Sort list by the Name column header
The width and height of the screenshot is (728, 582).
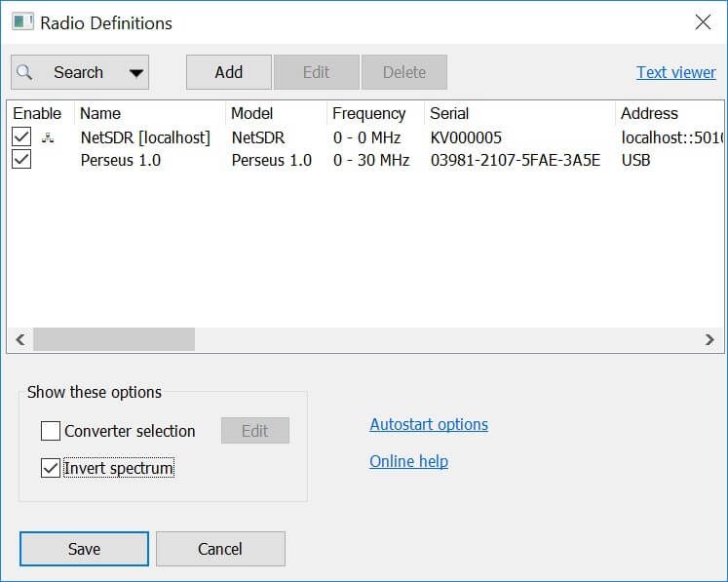pos(100,113)
